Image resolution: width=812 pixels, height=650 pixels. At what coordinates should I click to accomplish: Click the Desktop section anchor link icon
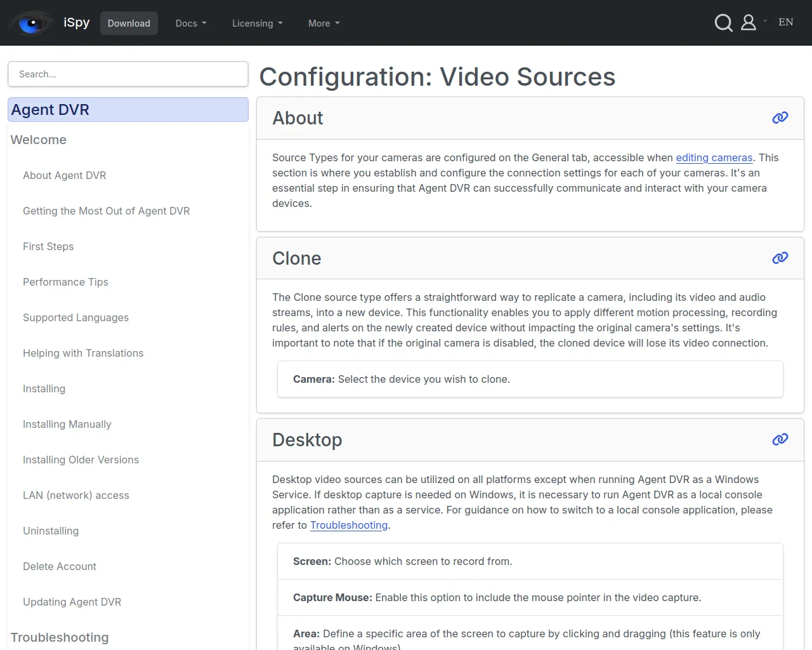tap(780, 439)
